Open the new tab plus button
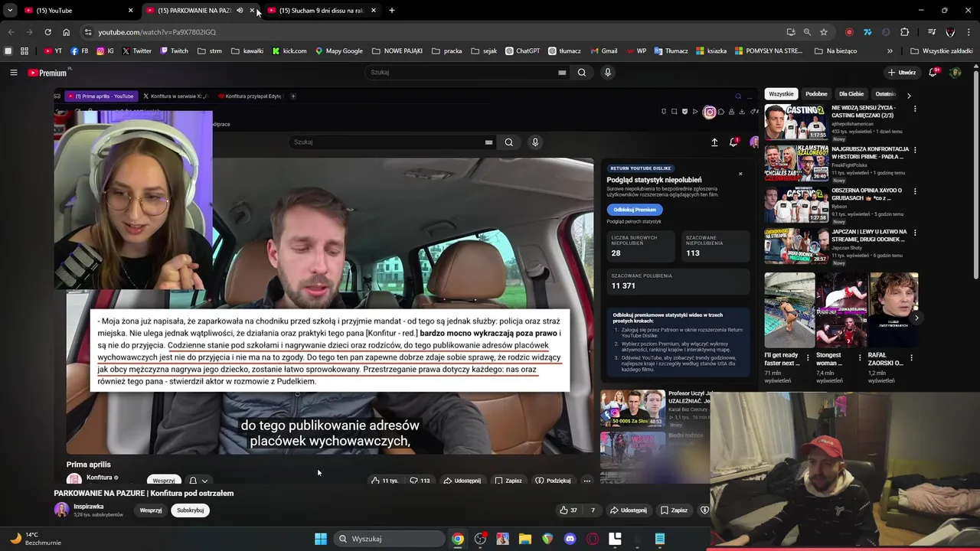 click(392, 11)
